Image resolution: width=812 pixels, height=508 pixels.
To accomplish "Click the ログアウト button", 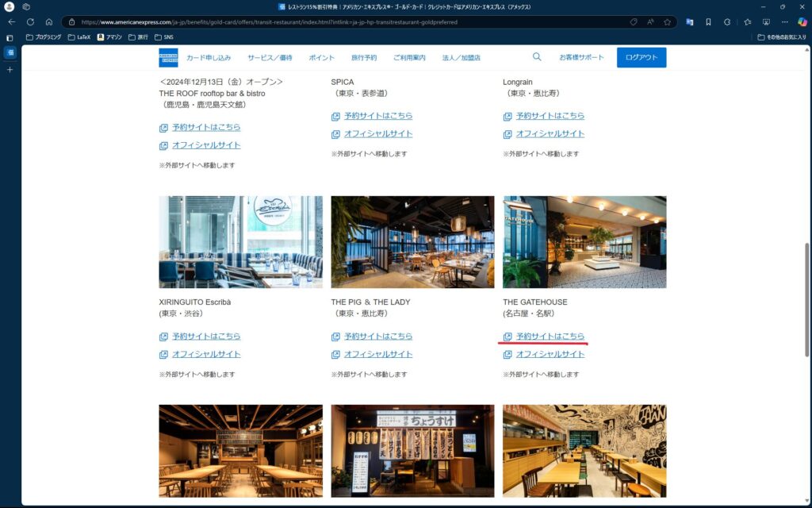I will (641, 57).
